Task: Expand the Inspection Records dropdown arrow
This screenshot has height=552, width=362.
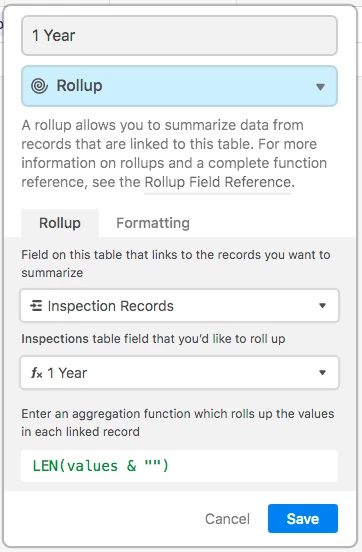Action: (322, 306)
